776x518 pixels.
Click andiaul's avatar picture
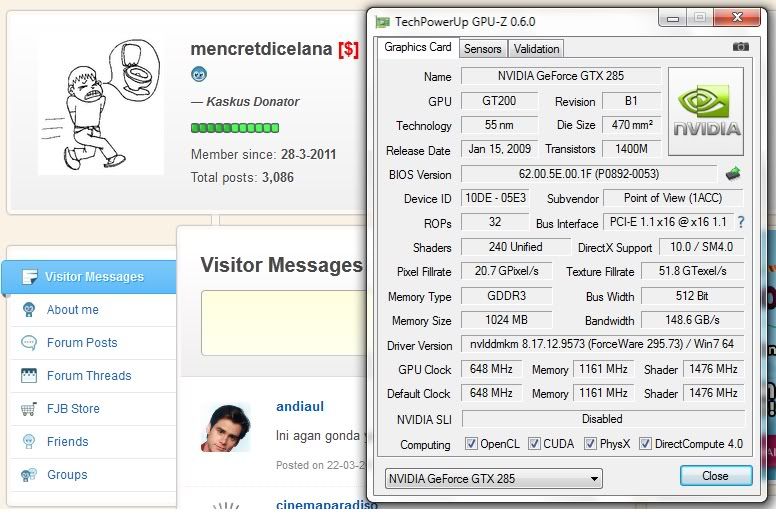[x=226, y=428]
